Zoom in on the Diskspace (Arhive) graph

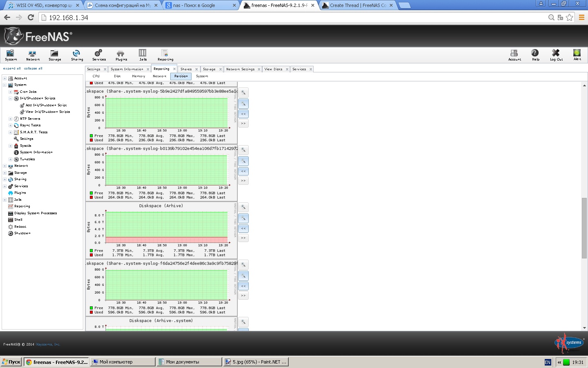[243, 207]
